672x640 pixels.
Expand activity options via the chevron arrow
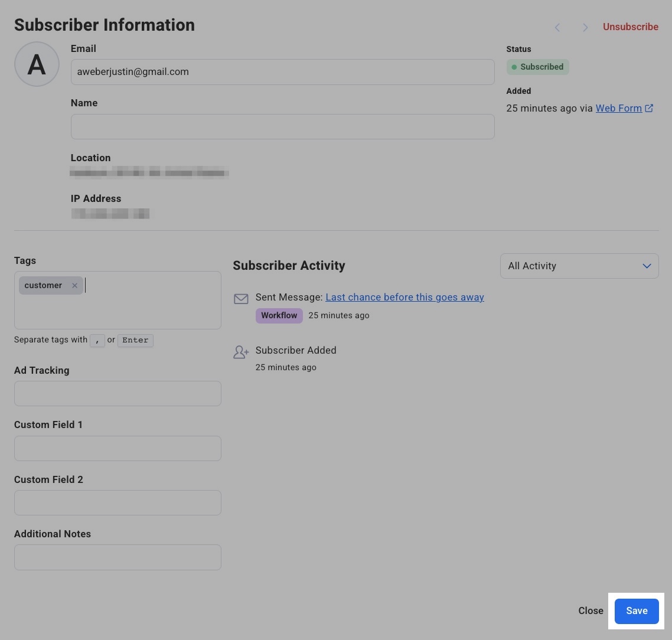646,266
